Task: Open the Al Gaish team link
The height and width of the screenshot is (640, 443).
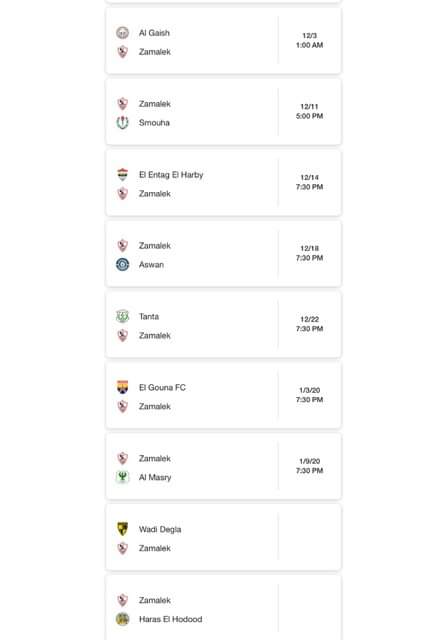Action: [154, 33]
